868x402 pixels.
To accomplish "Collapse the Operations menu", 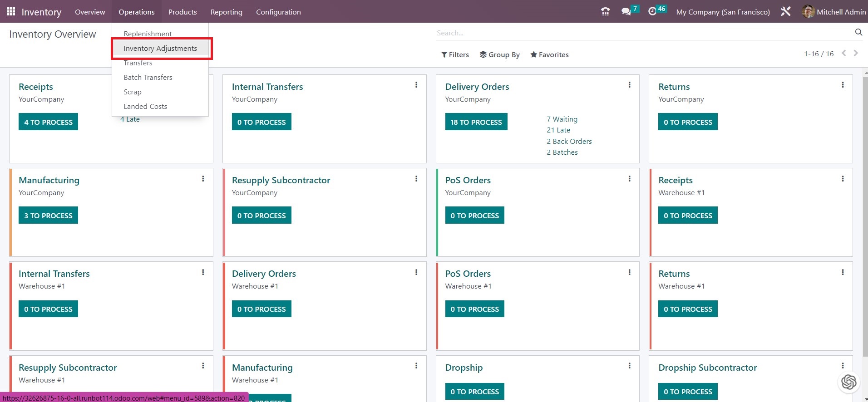I will (x=137, y=12).
